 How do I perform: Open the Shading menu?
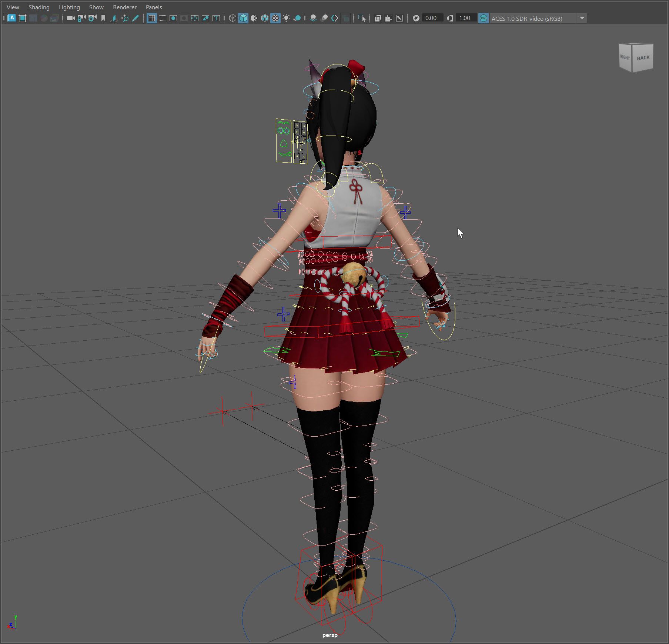tap(39, 7)
